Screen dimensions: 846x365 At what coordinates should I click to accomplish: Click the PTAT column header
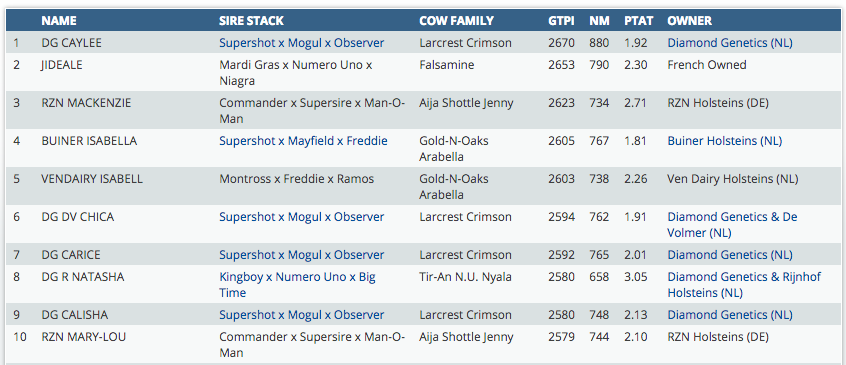(639, 21)
